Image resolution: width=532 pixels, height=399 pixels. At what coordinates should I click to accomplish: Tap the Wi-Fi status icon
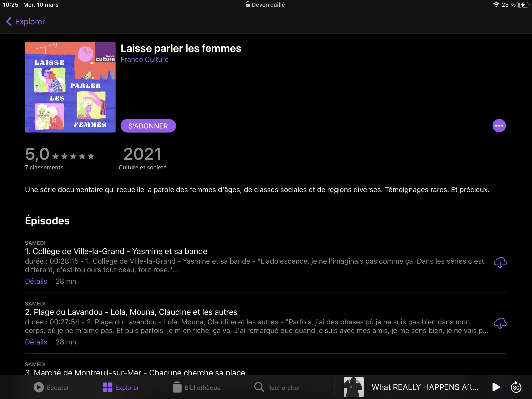click(496, 5)
